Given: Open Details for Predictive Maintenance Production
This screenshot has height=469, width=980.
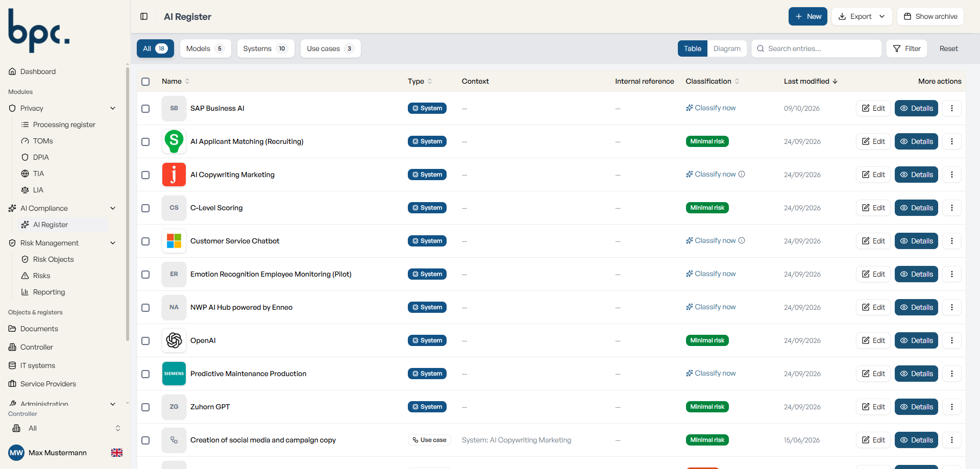Looking at the screenshot, I should pyautogui.click(x=916, y=374).
